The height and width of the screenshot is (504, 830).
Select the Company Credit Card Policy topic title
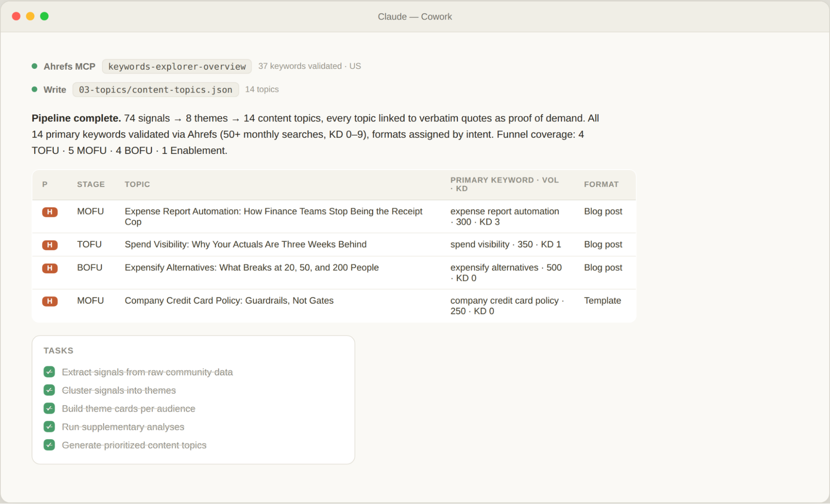pyautogui.click(x=229, y=301)
